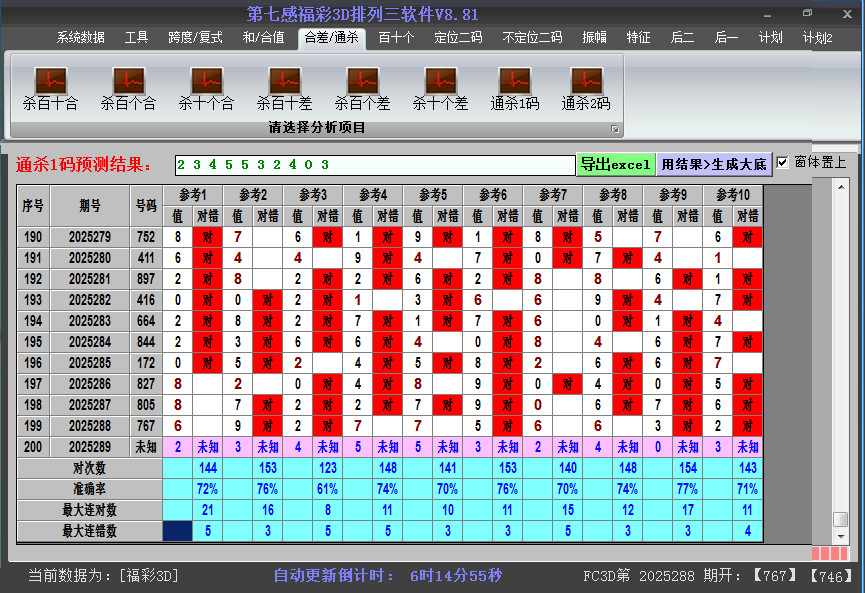The image size is (865, 593).
Task: Switch to the 跨度/复式 tab
Action: (x=195, y=38)
